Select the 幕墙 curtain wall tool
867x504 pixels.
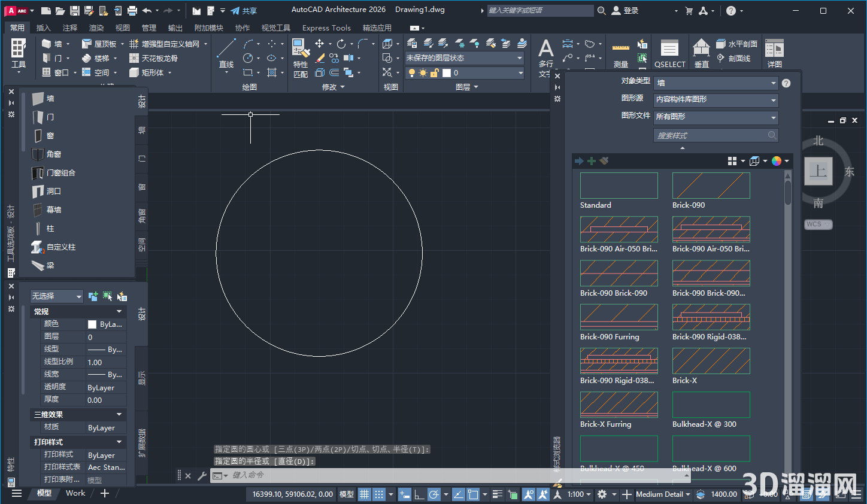click(x=53, y=210)
